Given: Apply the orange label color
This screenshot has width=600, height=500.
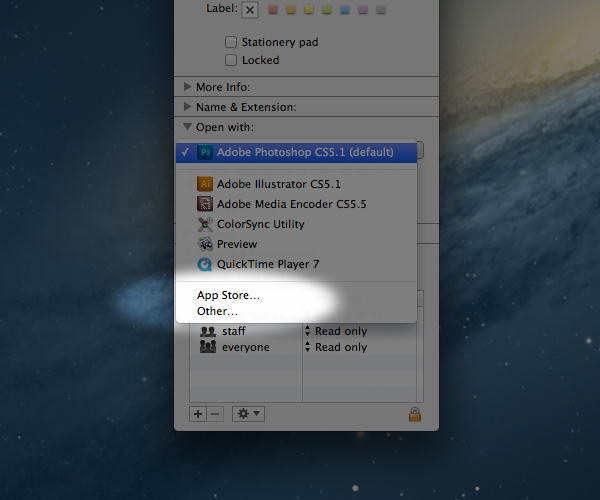Looking at the screenshot, I should pyautogui.click(x=291, y=10).
